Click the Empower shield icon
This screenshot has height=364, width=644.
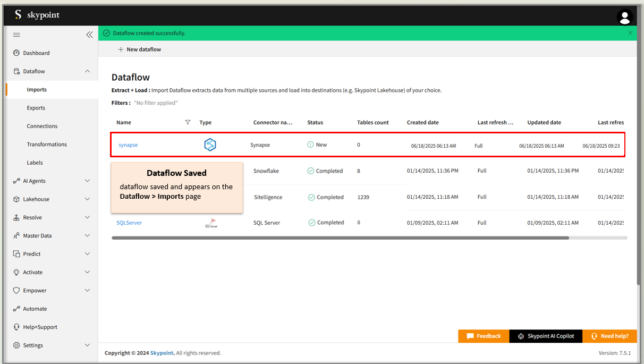[16, 291]
